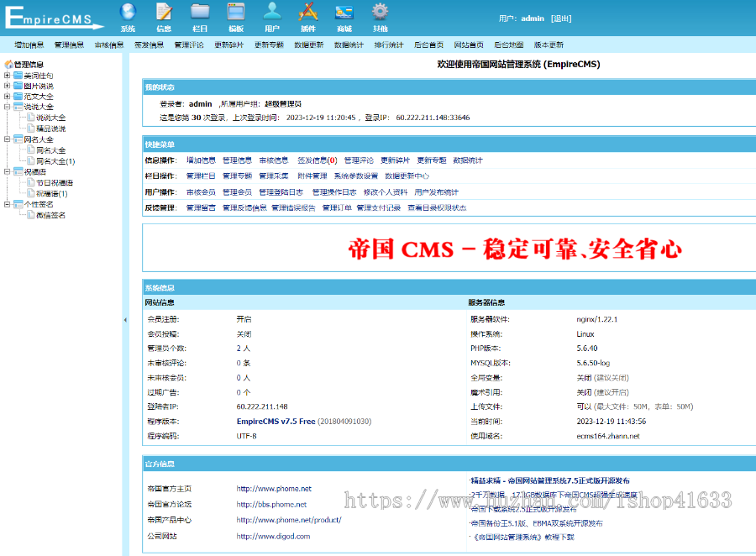756x556 pixels.
Task: Select 后台首页 in the top submenu bar
Action: (x=428, y=45)
